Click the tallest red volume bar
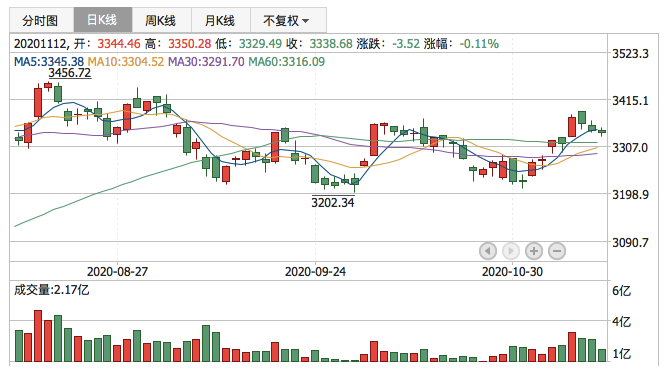The height and width of the screenshot is (371, 665). 38,336
